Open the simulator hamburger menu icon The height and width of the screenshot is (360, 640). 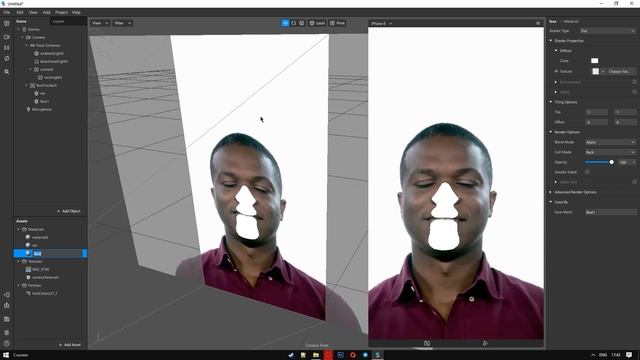click(x=538, y=23)
